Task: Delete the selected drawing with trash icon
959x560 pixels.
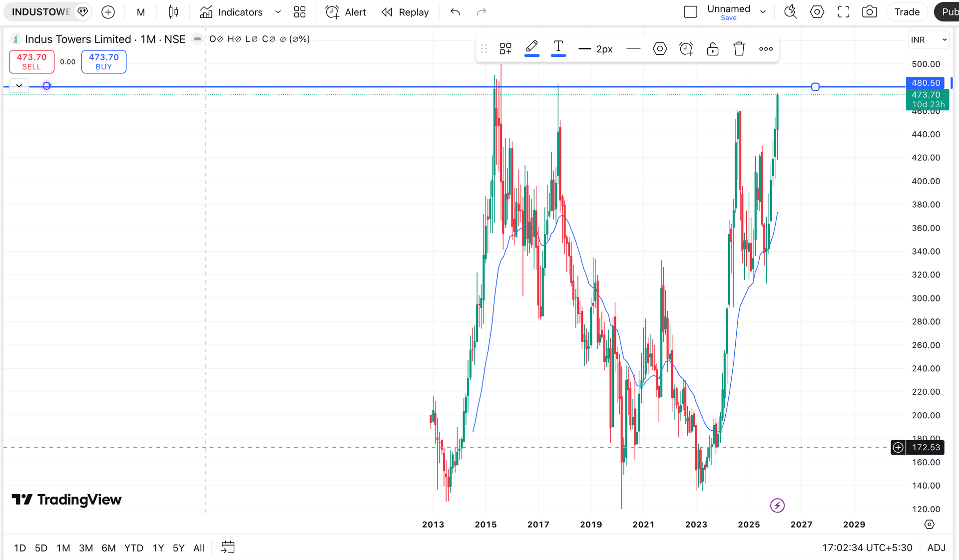Action: point(739,48)
